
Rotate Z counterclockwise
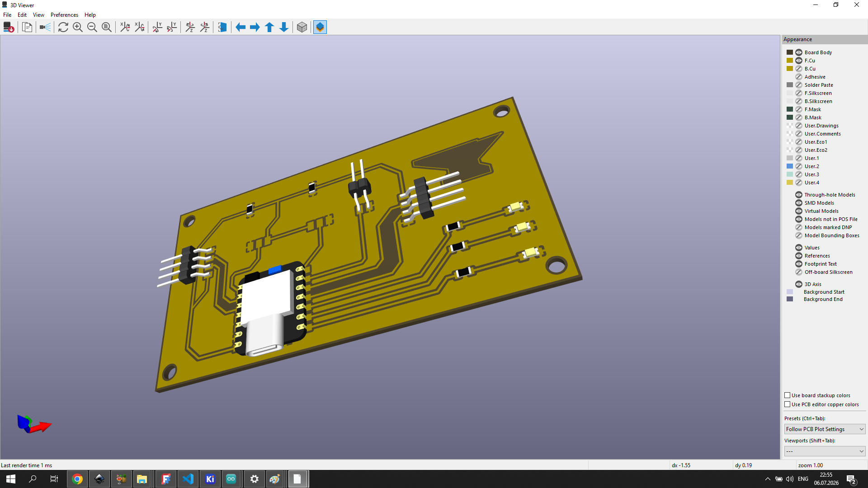tap(205, 27)
